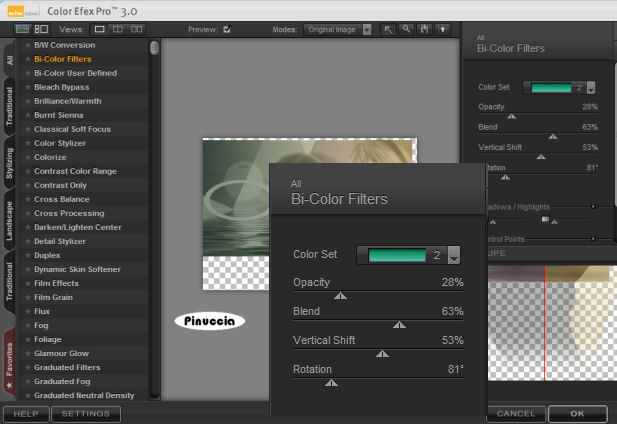The width and height of the screenshot is (617, 424).
Task: Favorite the Bi-Color Filters star
Action: click(28, 59)
